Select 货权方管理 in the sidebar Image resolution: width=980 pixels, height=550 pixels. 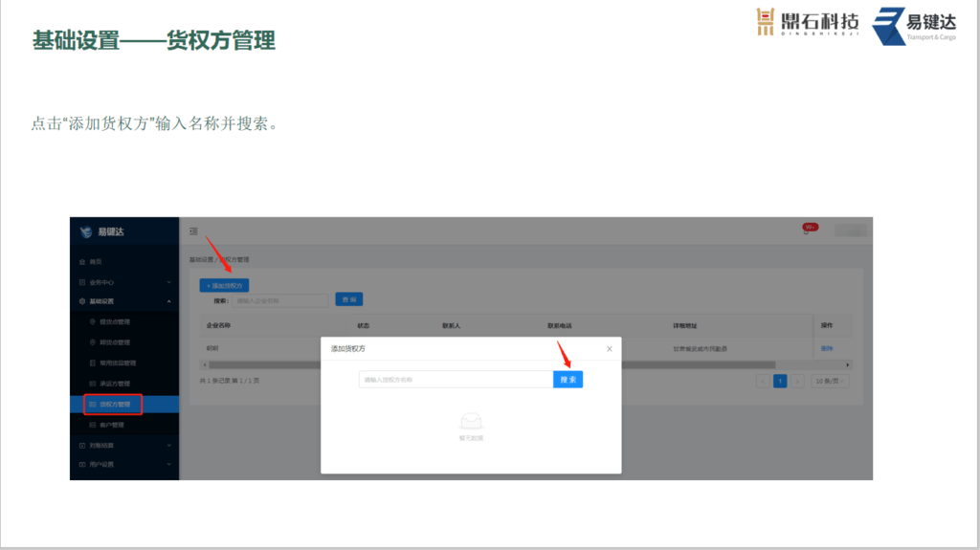[x=124, y=405]
